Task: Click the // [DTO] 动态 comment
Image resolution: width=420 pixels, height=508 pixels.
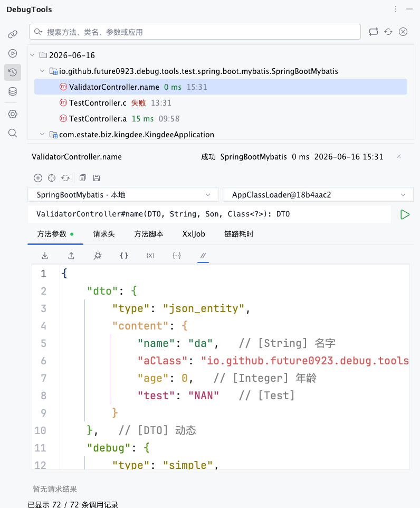Action: tap(157, 430)
